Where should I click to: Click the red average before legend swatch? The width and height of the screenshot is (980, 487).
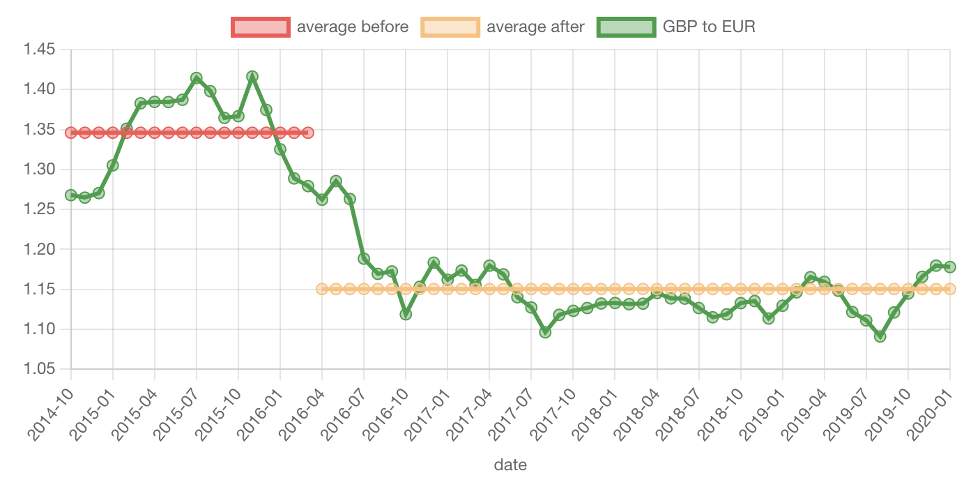(260, 27)
